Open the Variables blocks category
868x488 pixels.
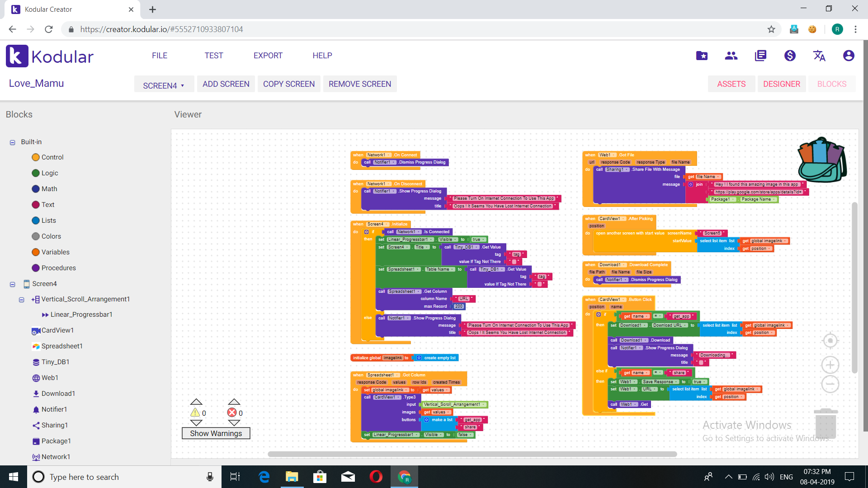tap(51, 252)
